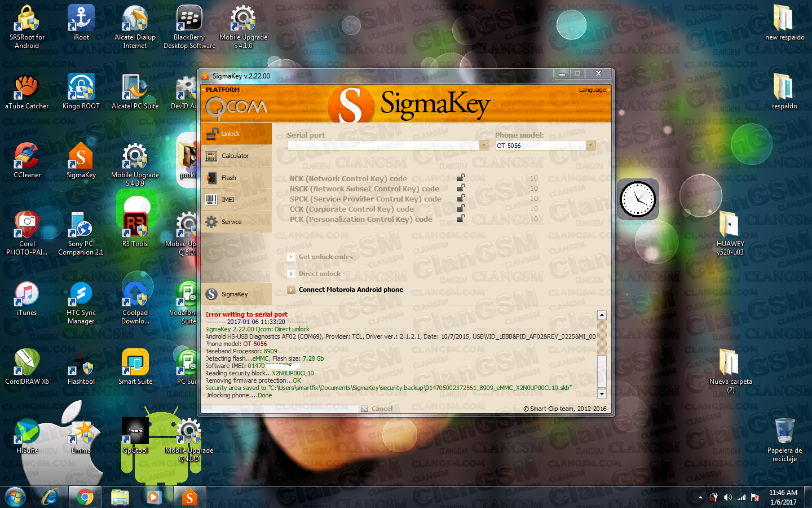Click Get unlock codes

pyautogui.click(x=320, y=257)
